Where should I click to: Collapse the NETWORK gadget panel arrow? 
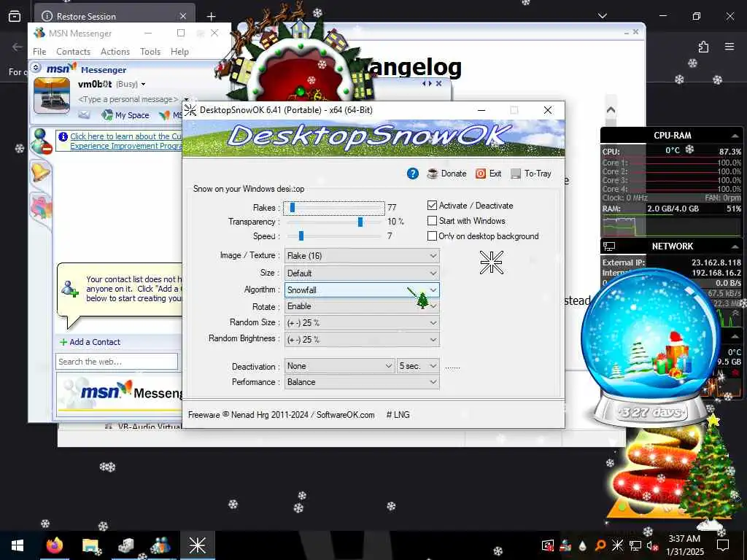(735, 246)
